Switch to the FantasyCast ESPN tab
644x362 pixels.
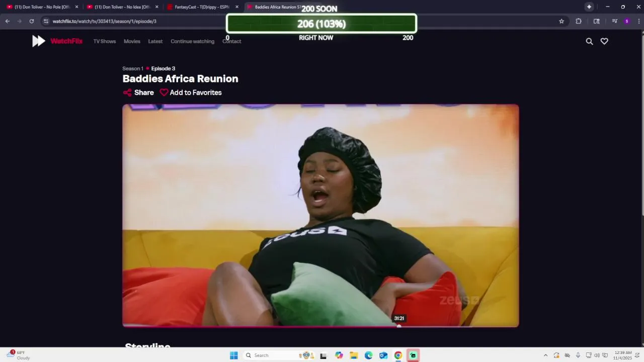[202, 7]
